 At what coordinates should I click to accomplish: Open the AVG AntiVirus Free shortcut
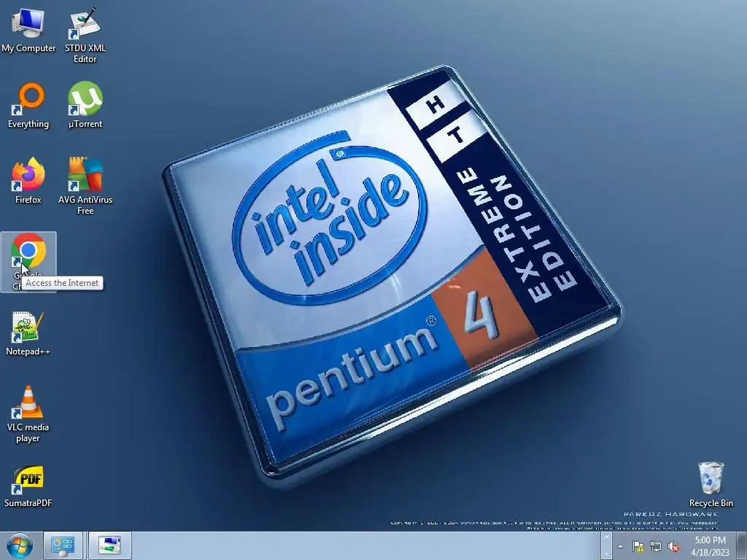tap(85, 186)
